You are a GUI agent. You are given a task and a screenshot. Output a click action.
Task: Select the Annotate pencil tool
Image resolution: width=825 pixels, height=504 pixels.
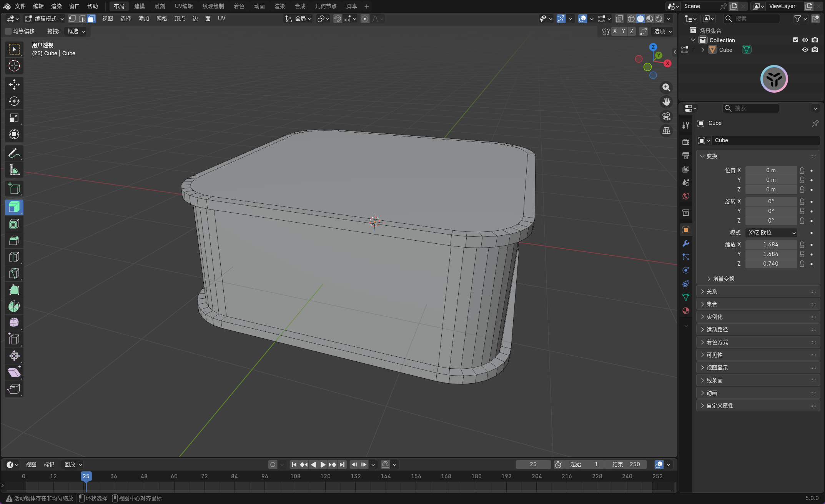tap(14, 153)
